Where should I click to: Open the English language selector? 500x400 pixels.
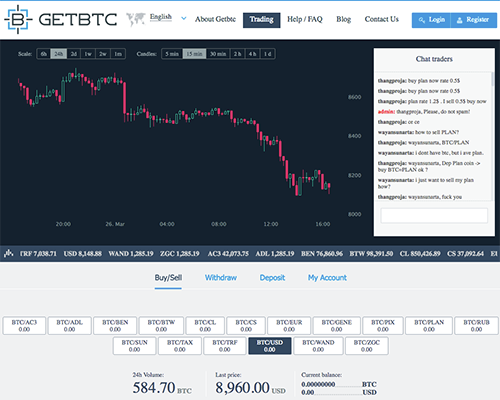pos(161,17)
